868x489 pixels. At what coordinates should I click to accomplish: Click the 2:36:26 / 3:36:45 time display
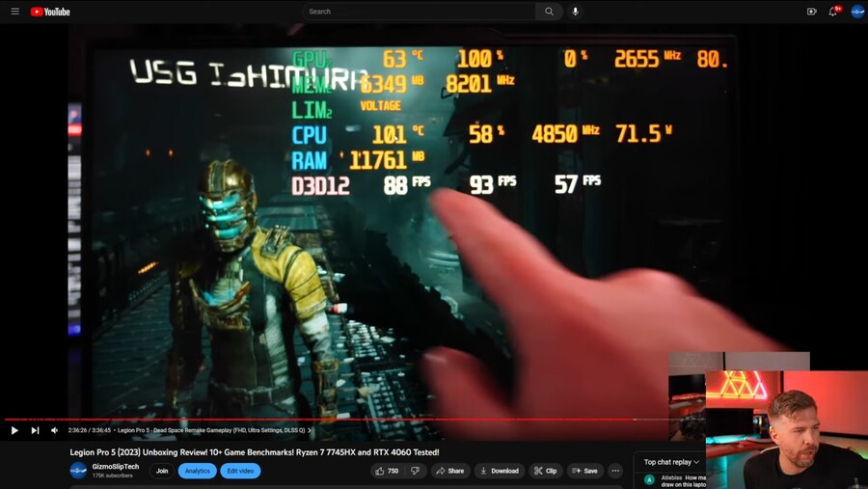click(89, 430)
